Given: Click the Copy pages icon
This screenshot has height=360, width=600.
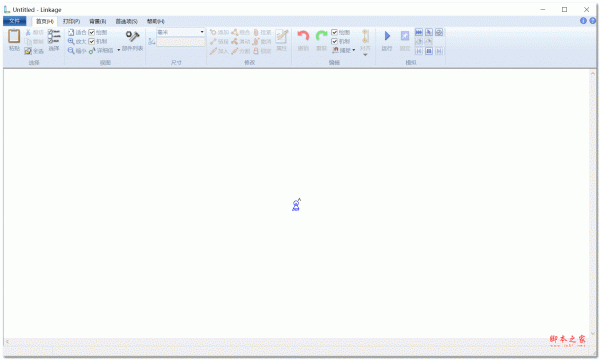Looking at the screenshot, I should [28, 41].
